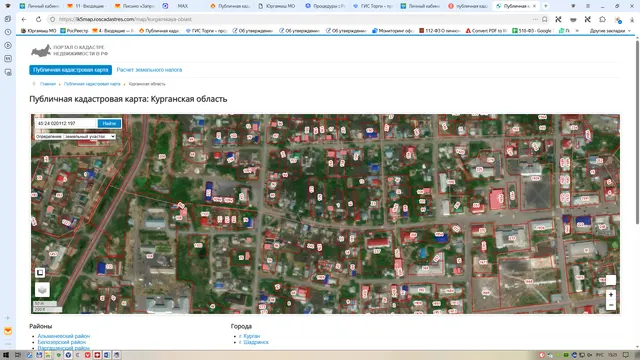Open the three-dots menu in the address bar
The image size is (640, 360).
point(535,19)
